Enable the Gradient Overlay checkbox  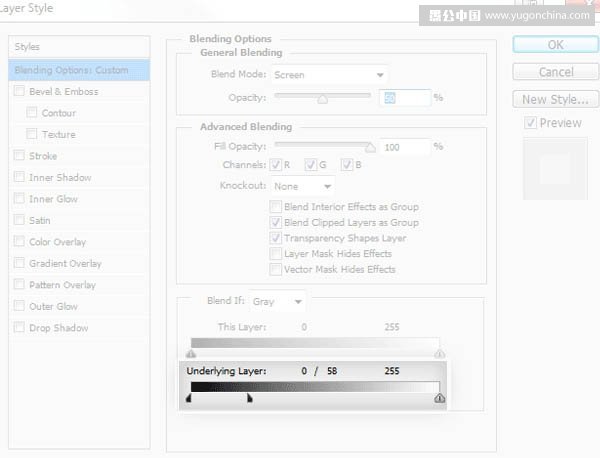19,263
